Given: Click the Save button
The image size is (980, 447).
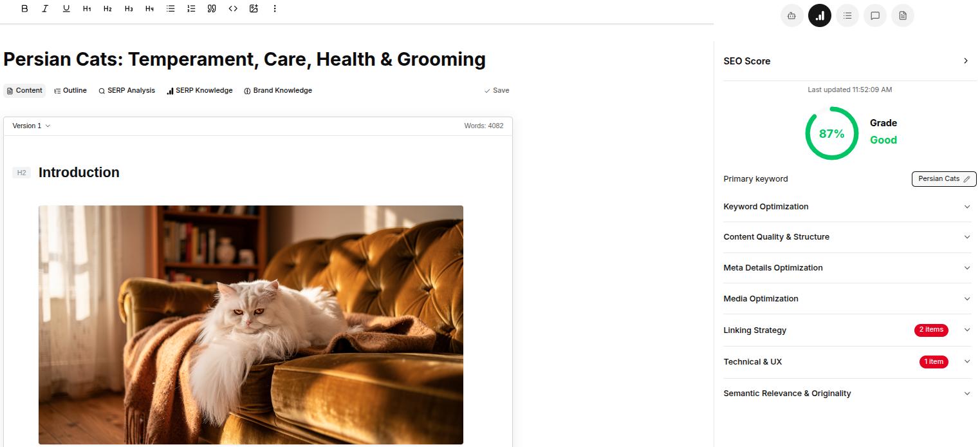Looking at the screenshot, I should coord(497,91).
